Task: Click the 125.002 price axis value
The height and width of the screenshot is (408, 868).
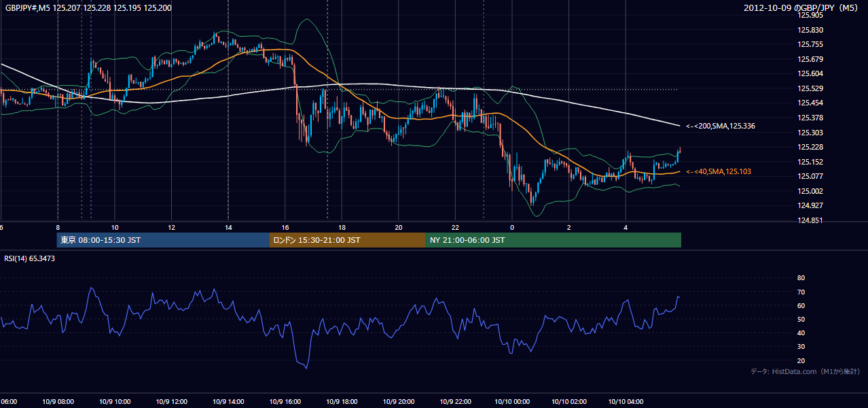Action: tap(810, 191)
